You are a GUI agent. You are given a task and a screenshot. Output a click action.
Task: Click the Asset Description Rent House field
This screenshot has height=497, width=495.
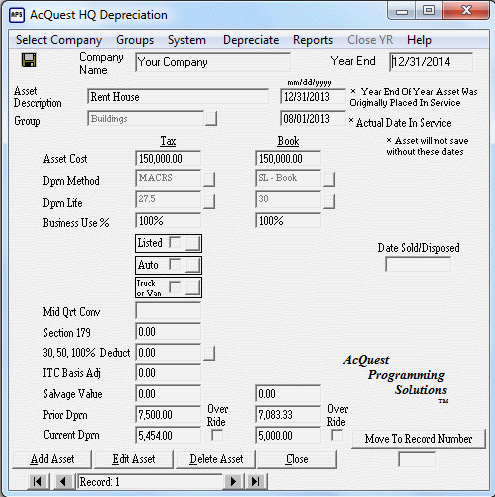178,97
